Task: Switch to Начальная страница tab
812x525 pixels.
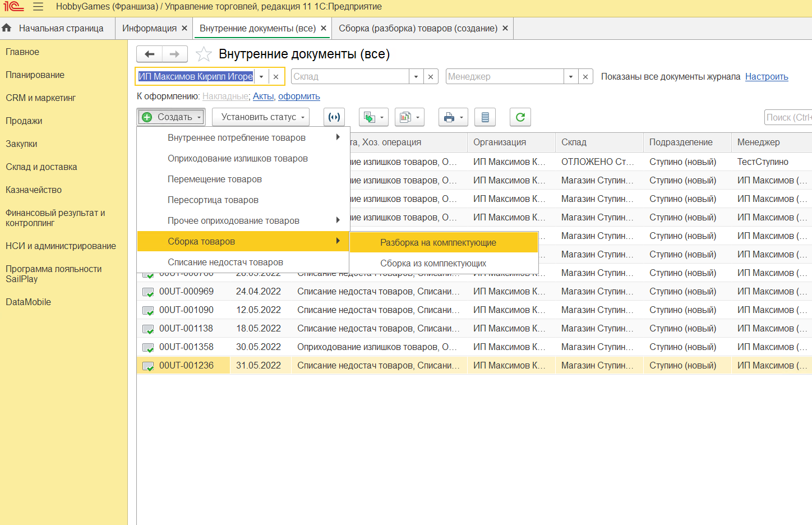Action: click(x=57, y=28)
